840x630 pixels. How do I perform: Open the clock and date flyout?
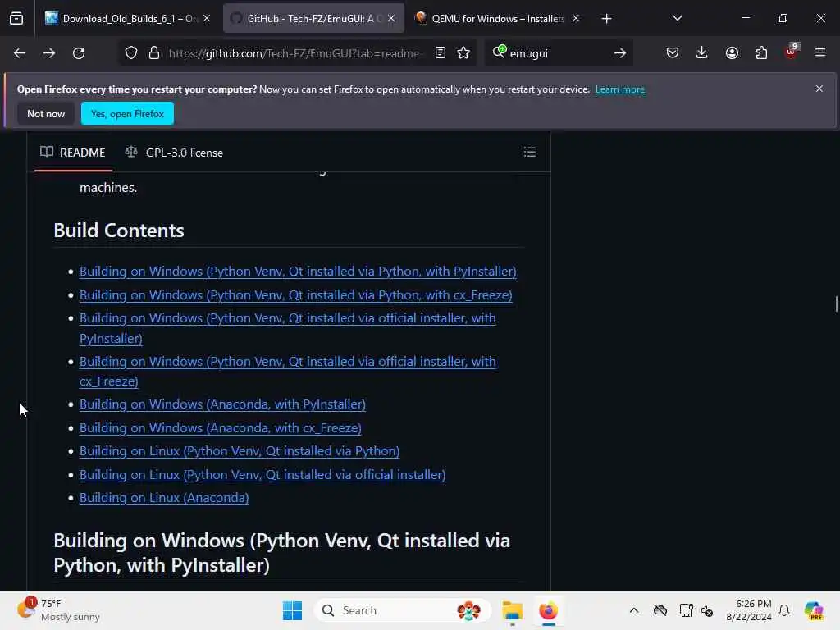click(748, 610)
